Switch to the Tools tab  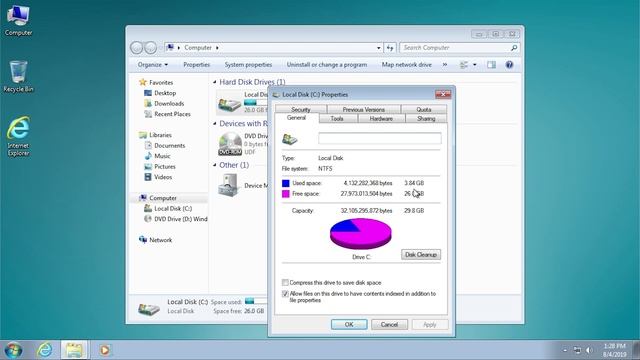click(337, 119)
